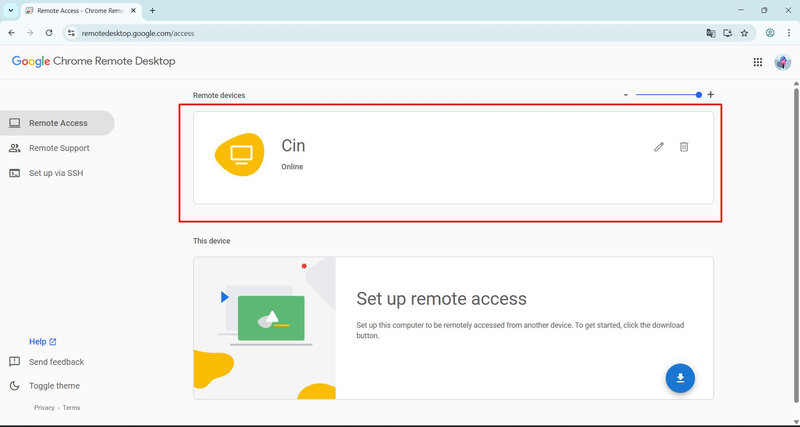Screen dimensions: 800x427
Task: Go back to the previous page
Action: coord(12,33)
